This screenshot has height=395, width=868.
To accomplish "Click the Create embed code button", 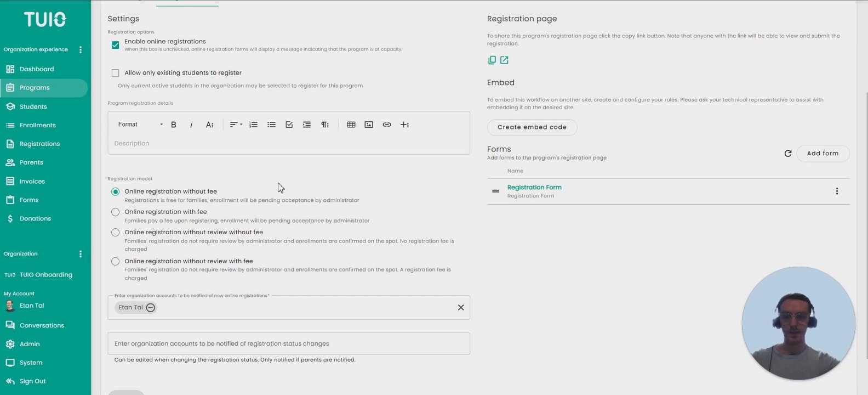I will click(x=532, y=127).
